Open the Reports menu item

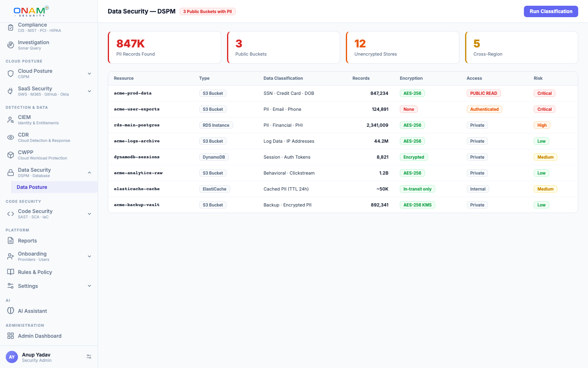(49, 240)
